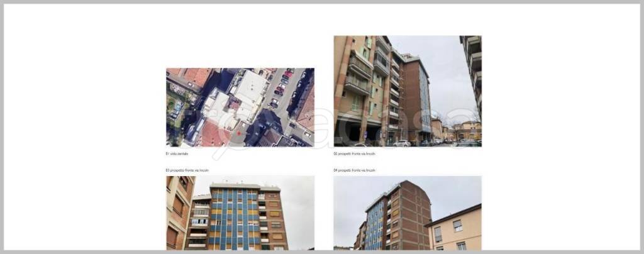Open the top-right street view building photo

point(407,91)
